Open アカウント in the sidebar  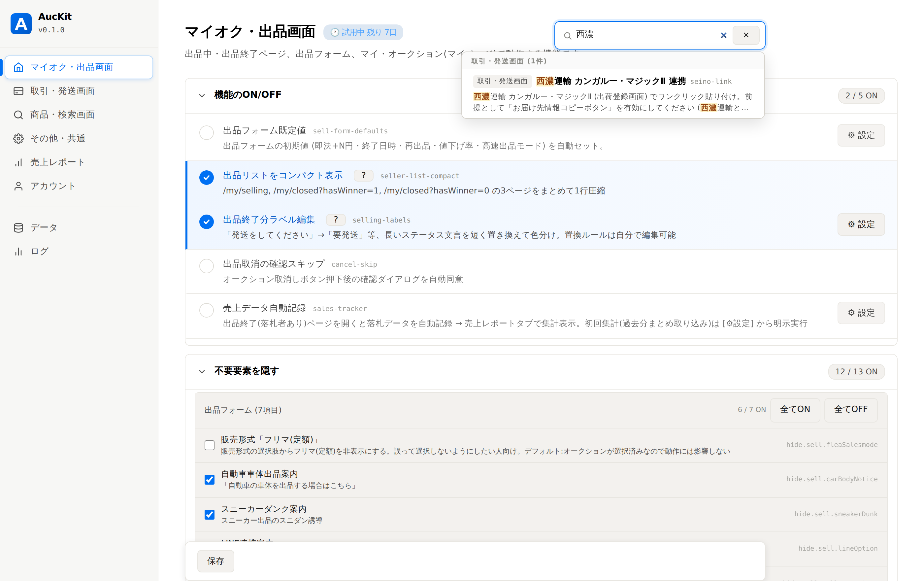click(x=79, y=186)
